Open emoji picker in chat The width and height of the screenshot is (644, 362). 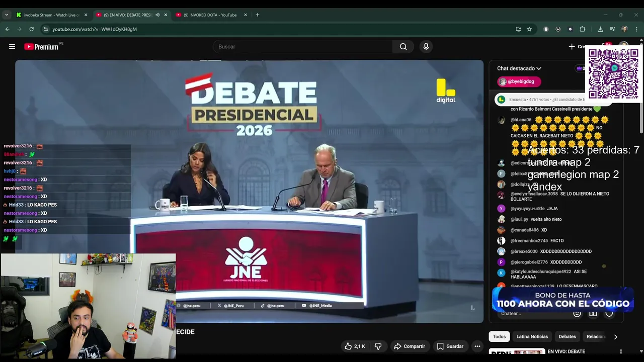point(577,313)
